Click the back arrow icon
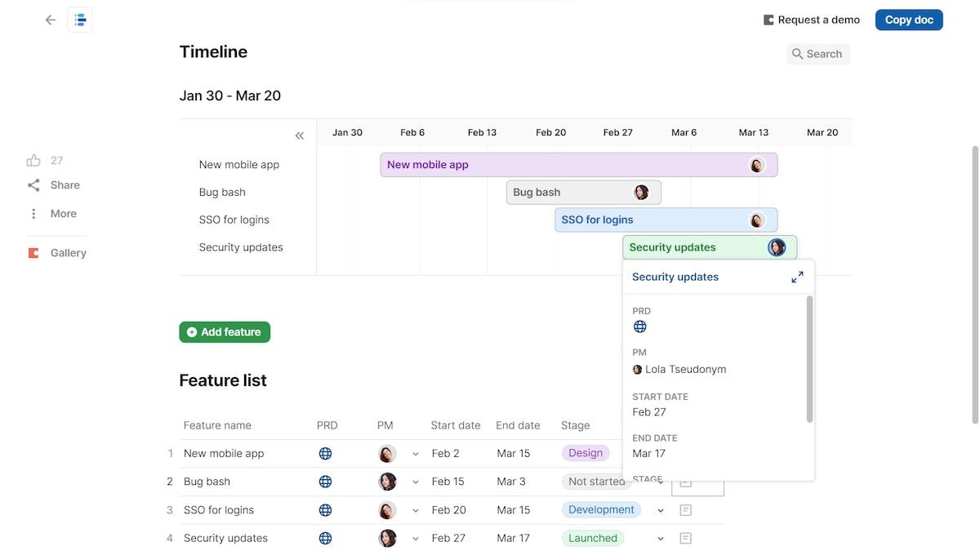This screenshot has height=551, width=980. pos(51,20)
